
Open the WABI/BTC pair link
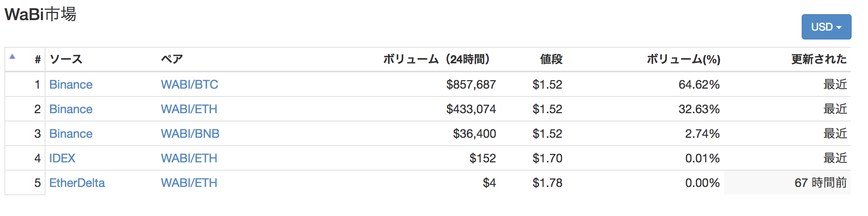189,85
